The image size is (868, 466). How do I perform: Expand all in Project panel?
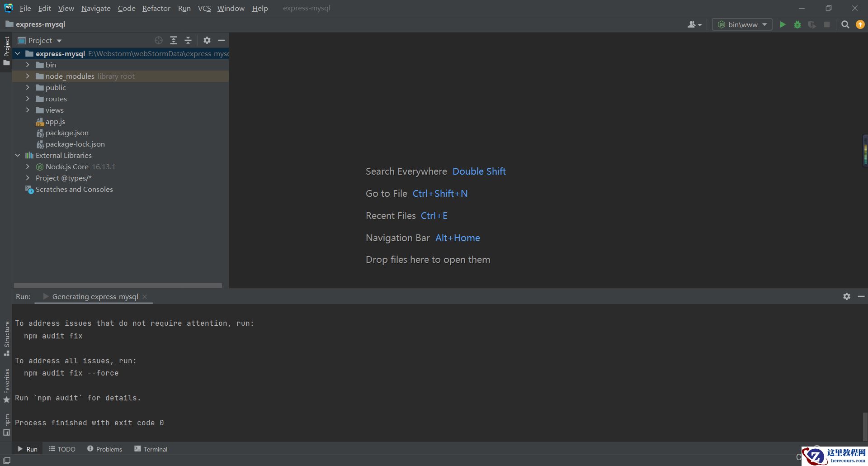tap(174, 40)
